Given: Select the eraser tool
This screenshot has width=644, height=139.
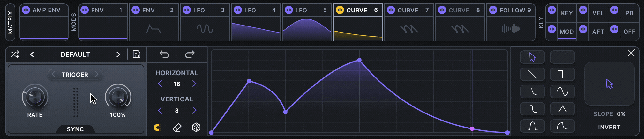Looking at the screenshot, I should tap(177, 128).
